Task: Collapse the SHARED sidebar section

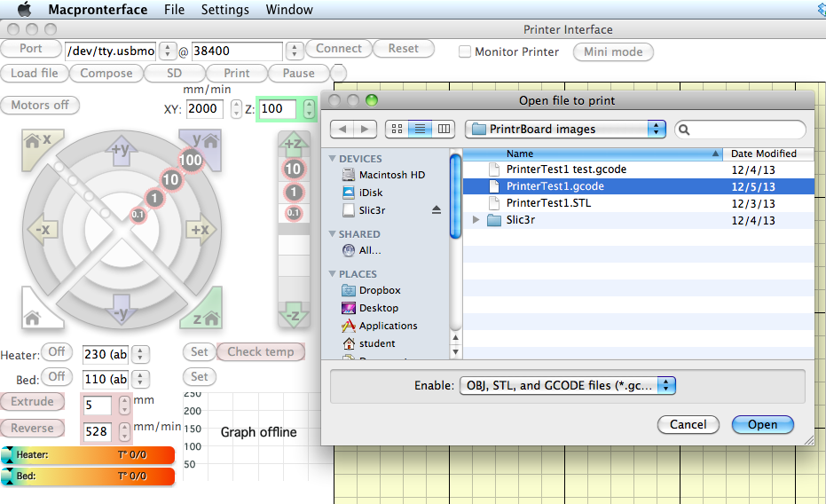Action: [x=333, y=234]
